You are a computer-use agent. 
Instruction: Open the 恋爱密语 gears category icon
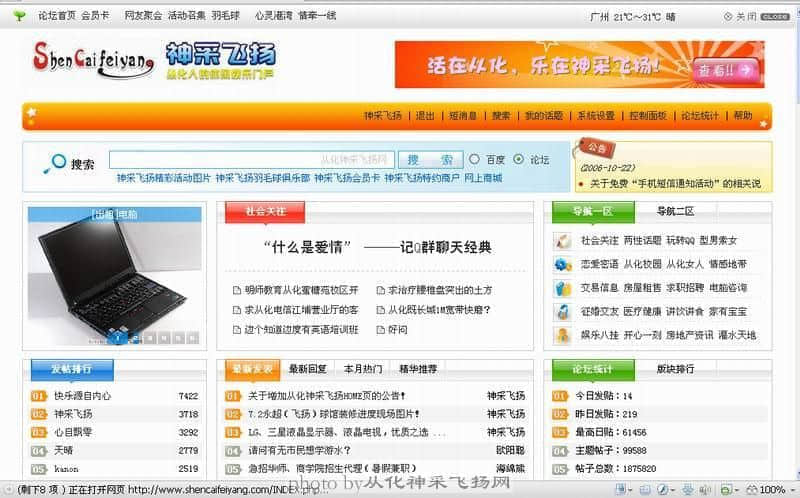tap(563, 264)
